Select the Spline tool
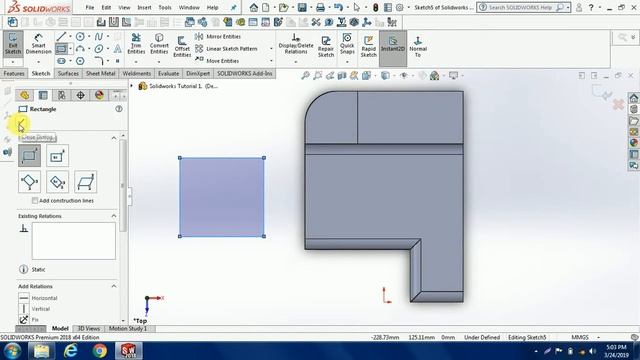Image resolution: width=640 pixels, height=360 pixels. click(99, 37)
